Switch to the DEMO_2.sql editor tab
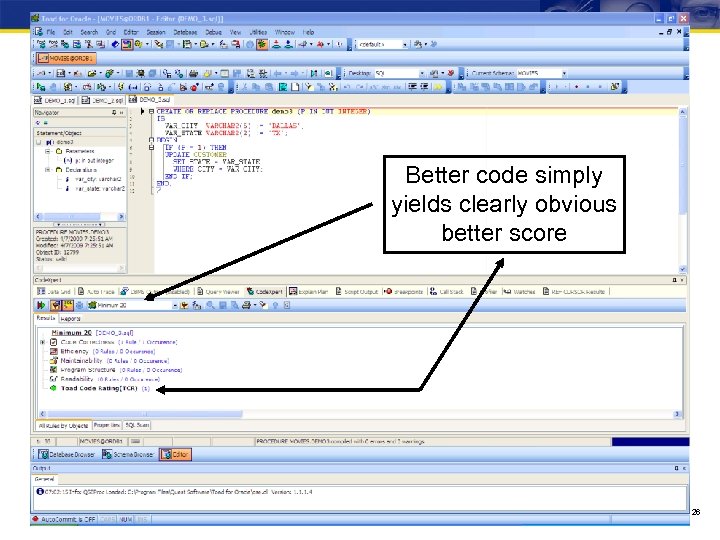Viewport: 720px width, 540px height. pyautogui.click(x=103, y=100)
